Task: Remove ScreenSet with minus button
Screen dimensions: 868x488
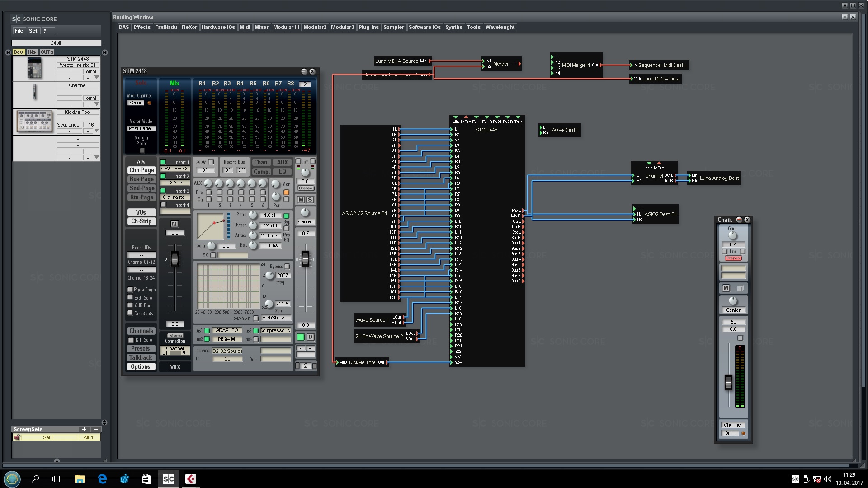Action: pyautogui.click(x=96, y=429)
